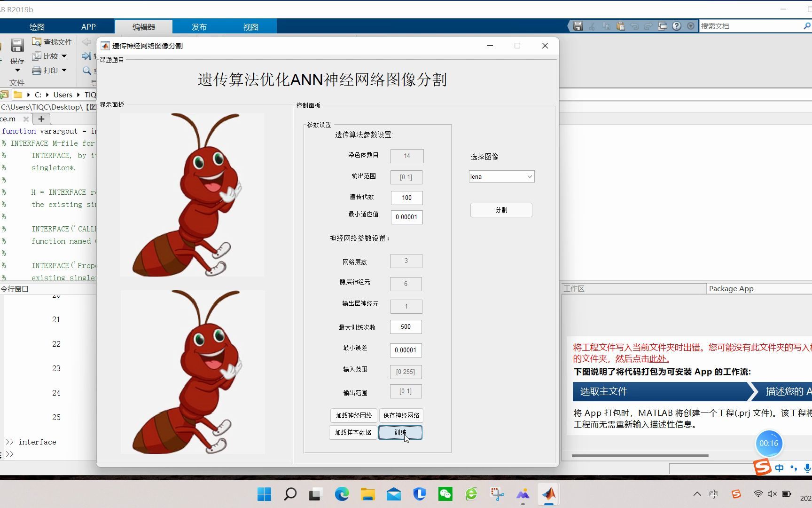The image size is (812, 508).
Task: Open MATLAB from the taskbar
Action: 548,494
